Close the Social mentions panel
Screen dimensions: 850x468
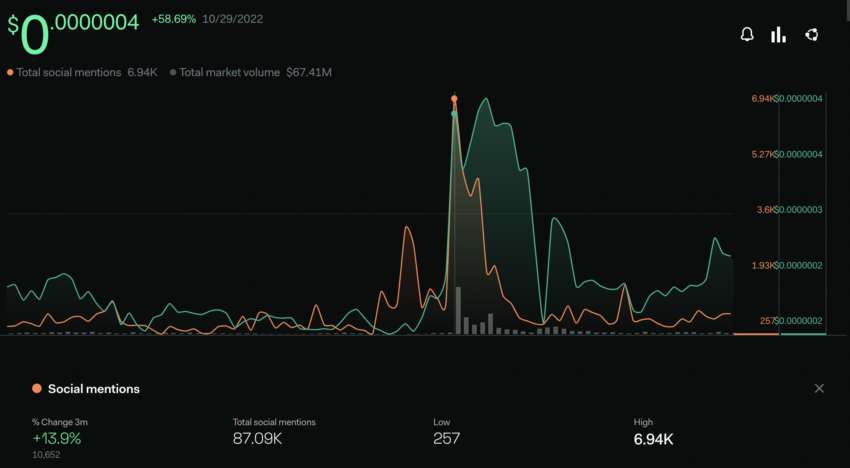click(819, 388)
